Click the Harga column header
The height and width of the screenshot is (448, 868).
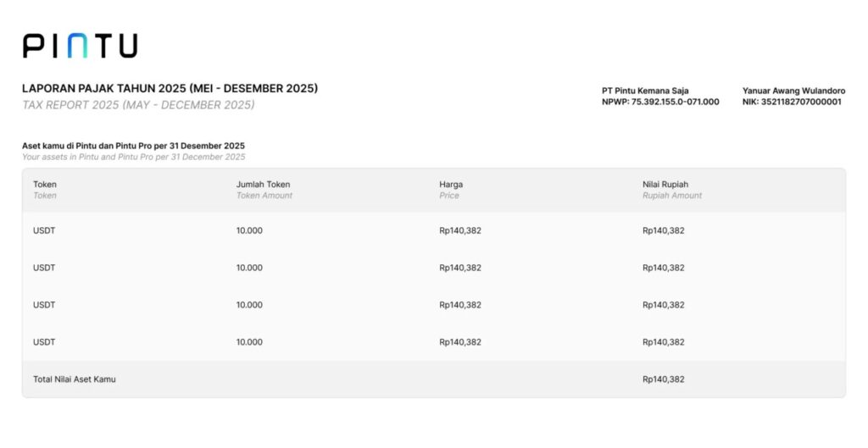coord(451,184)
